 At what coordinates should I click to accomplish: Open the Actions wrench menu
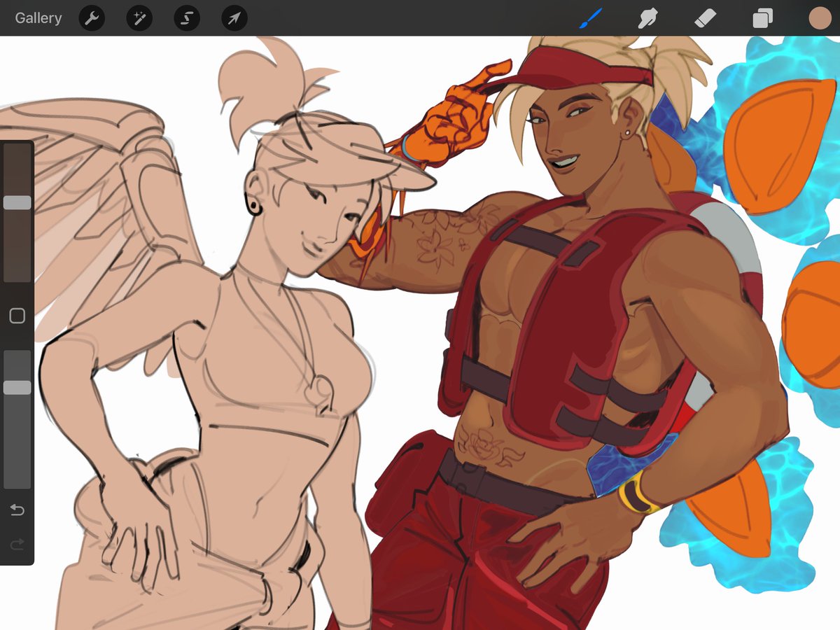(x=92, y=18)
